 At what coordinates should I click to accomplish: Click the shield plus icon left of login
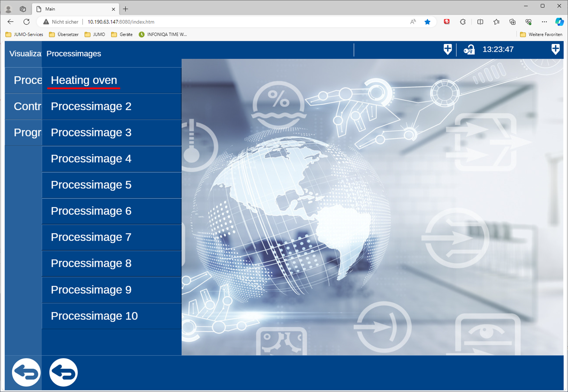[x=447, y=49]
